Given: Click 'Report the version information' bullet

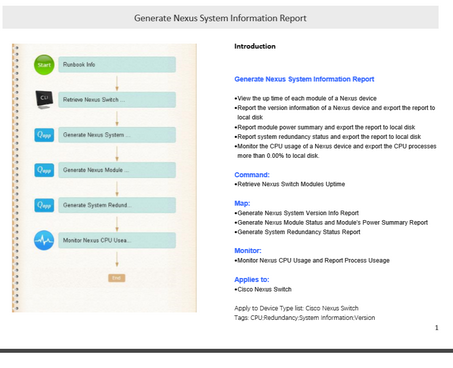Looking at the screenshot, I should pyautogui.click(x=335, y=113).
